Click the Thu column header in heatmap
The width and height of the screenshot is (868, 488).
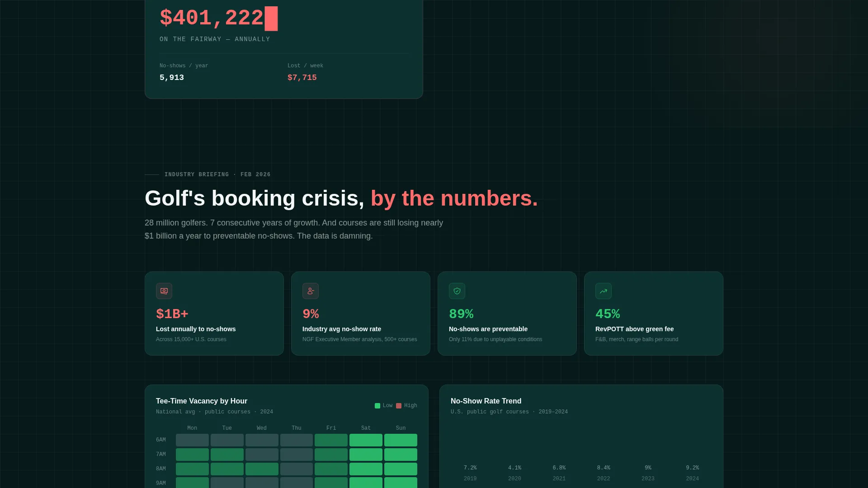297,428
